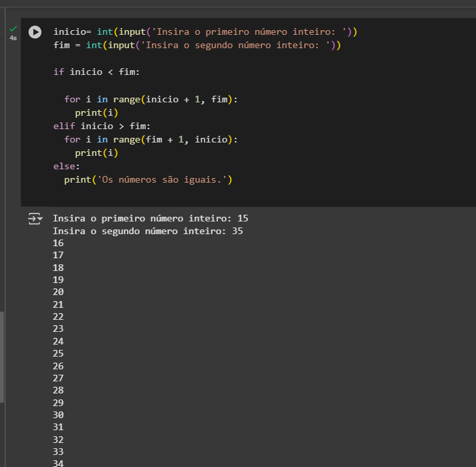Click the second print(i) statement under elif
The width and height of the screenshot is (476, 467).
point(96,153)
